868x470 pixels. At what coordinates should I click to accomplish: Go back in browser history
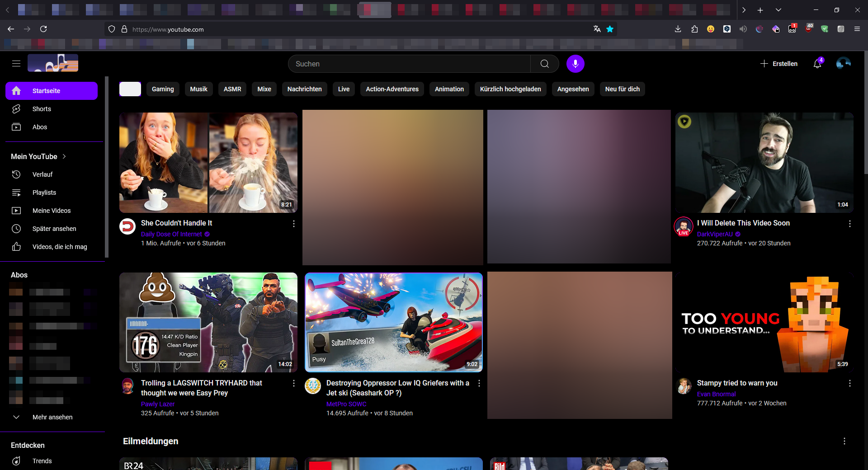coord(11,29)
